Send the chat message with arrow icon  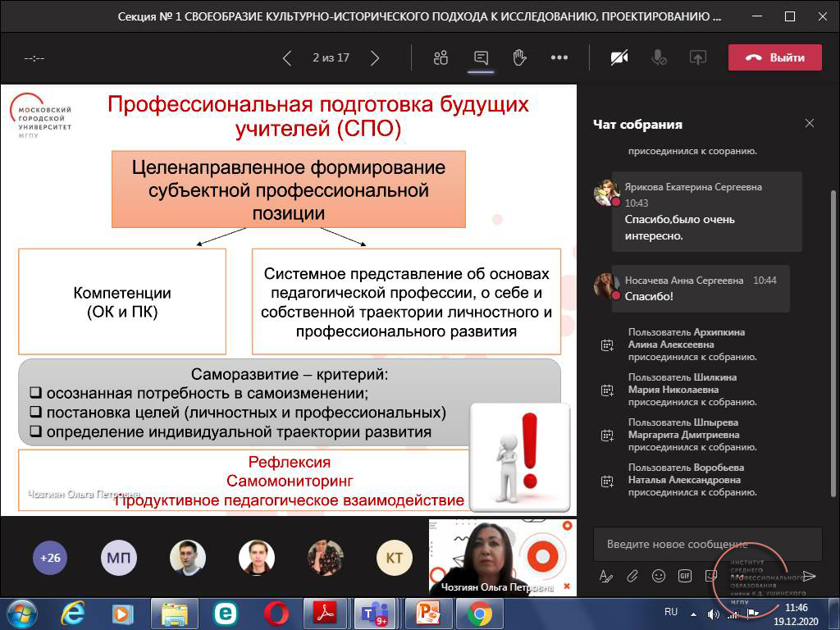[809, 576]
